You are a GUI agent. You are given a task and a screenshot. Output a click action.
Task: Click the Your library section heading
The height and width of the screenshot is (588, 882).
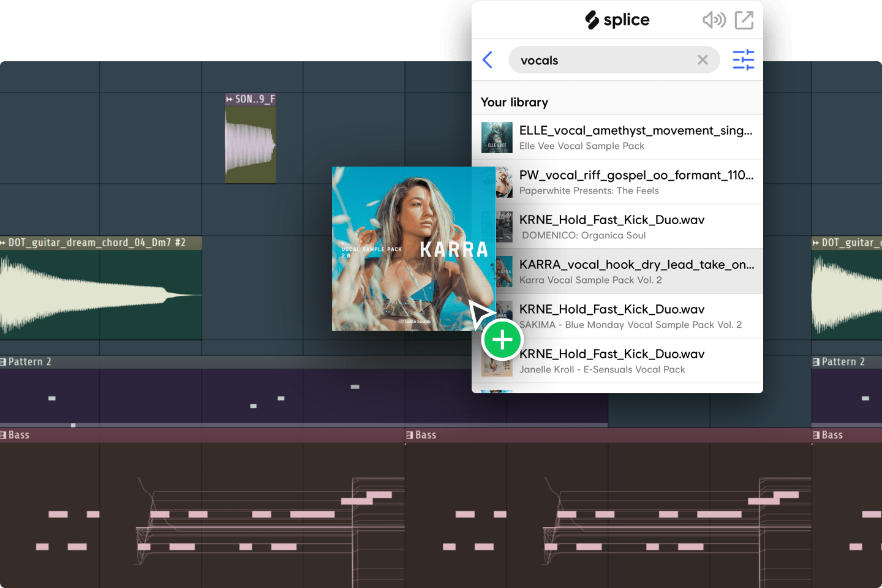[514, 102]
